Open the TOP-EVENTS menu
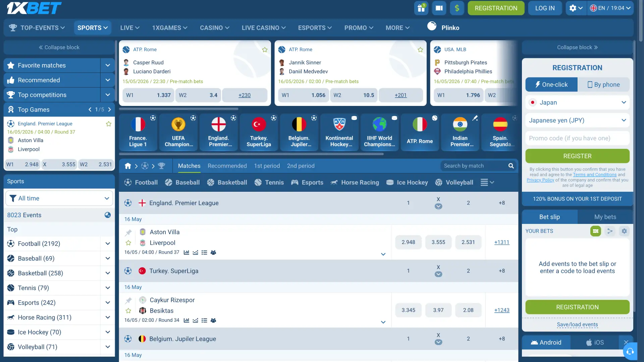The image size is (644, 362). point(37,28)
